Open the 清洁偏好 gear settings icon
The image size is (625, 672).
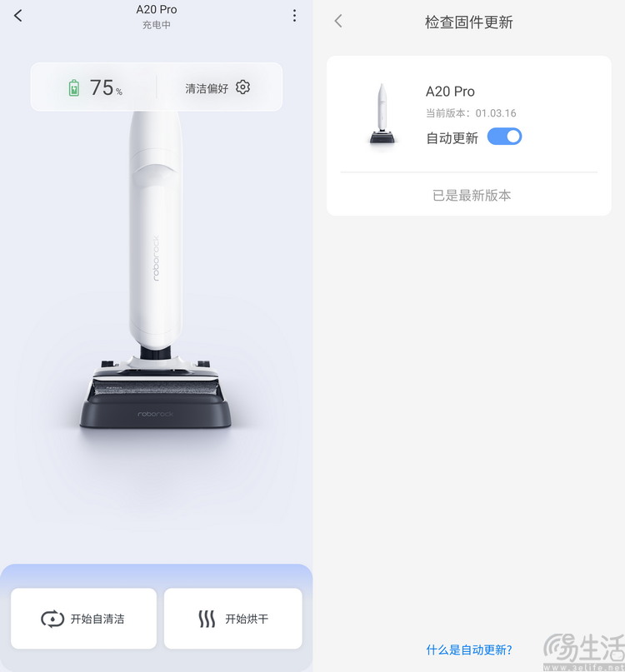point(242,87)
